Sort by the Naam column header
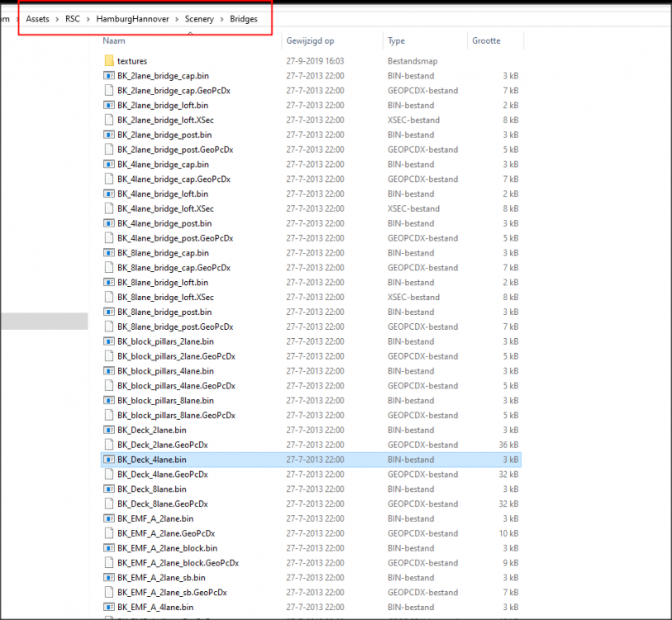This screenshot has width=672, height=620. point(114,41)
